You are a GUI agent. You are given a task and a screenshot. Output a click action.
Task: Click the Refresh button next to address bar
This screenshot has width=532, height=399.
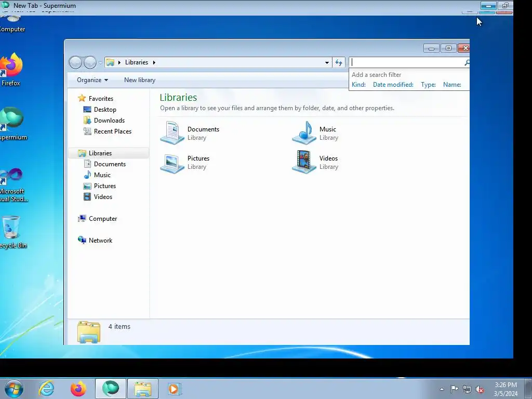[339, 62]
